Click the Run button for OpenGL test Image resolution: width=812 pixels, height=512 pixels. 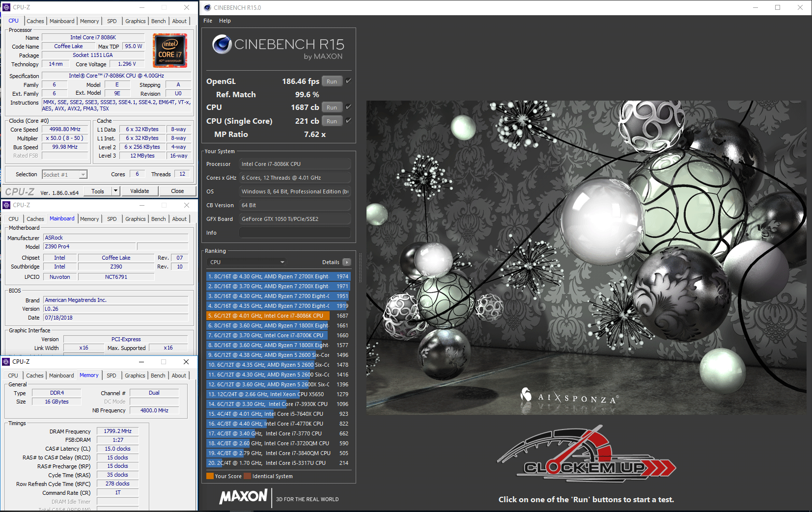[x=332, y=81]
